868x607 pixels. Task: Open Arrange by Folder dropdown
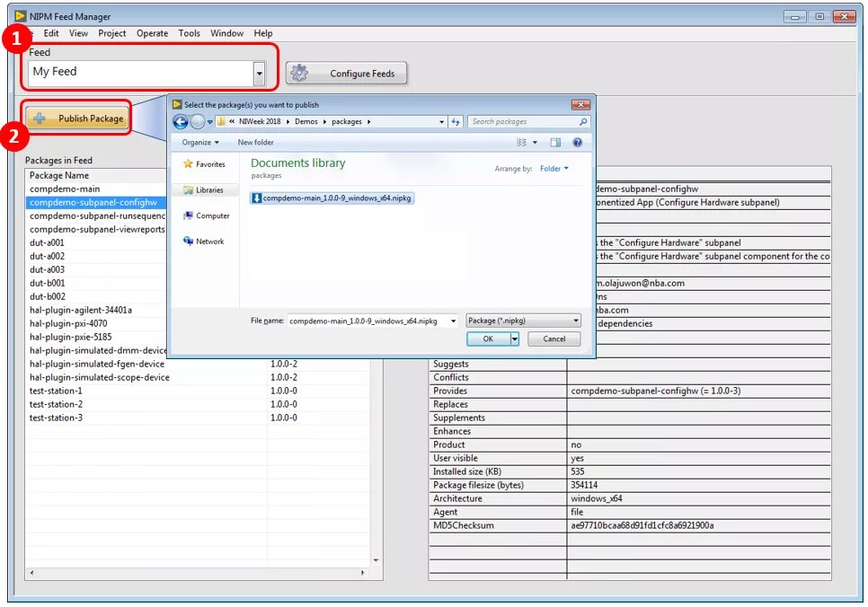[554, 169]
